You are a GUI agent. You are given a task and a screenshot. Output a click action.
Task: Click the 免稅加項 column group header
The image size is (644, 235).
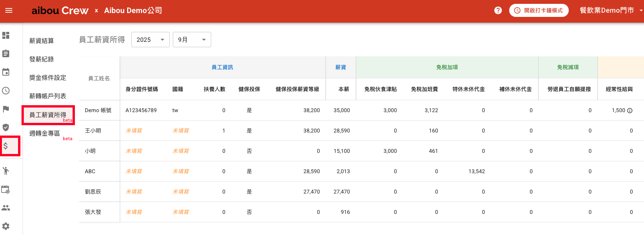tap(447, 67)
